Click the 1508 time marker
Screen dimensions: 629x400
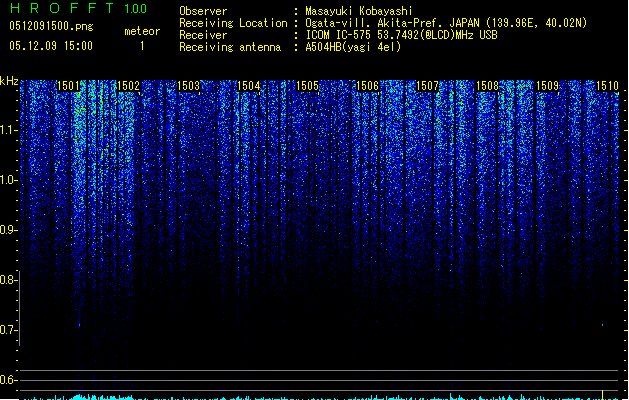(x=487, y=86)
